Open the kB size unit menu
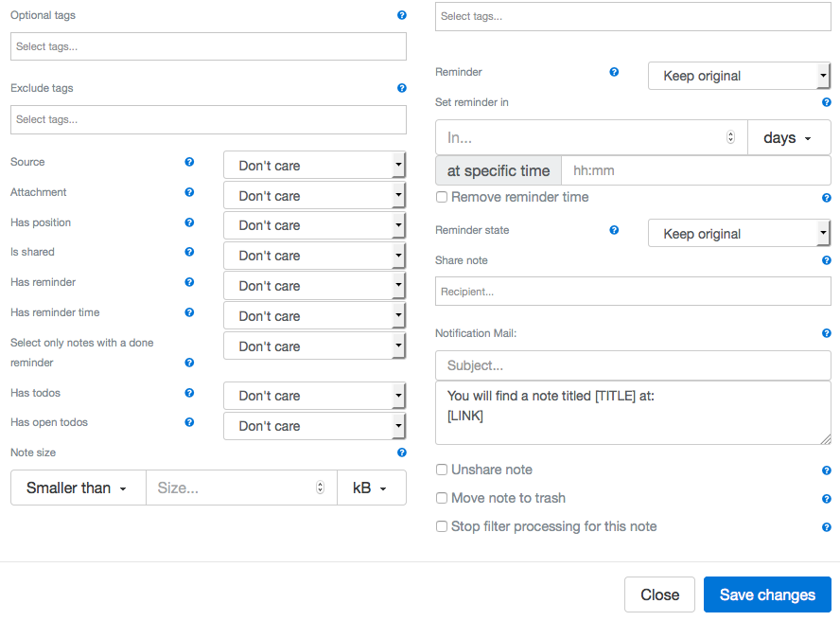 371,488
